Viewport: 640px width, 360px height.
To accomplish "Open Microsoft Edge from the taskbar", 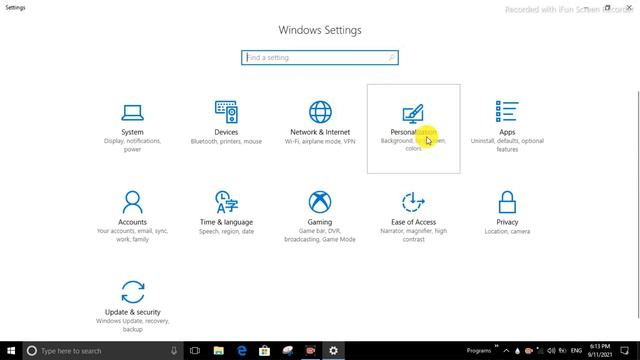I will [x=242, y=351].
